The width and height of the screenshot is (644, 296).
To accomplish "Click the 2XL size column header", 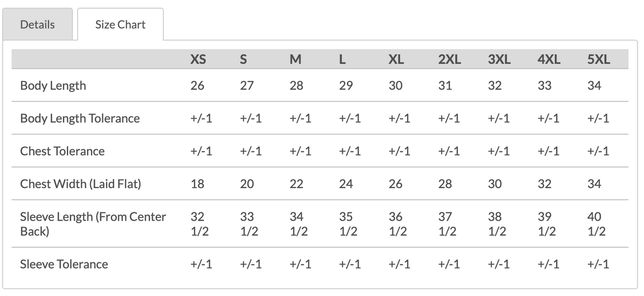I will coord(449,59).
